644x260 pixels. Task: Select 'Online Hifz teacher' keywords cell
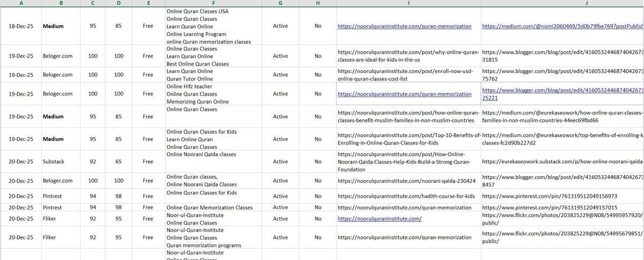coord(213,94)
